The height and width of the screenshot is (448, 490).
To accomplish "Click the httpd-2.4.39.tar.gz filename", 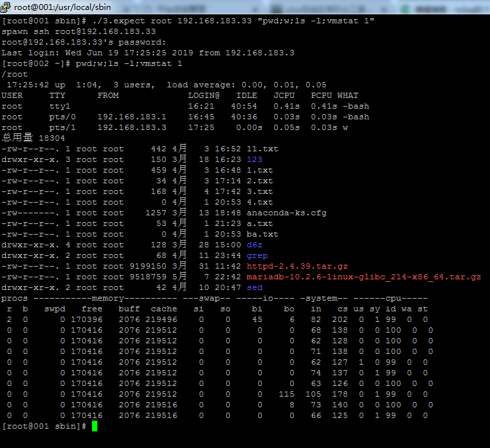I will (297, 266).
